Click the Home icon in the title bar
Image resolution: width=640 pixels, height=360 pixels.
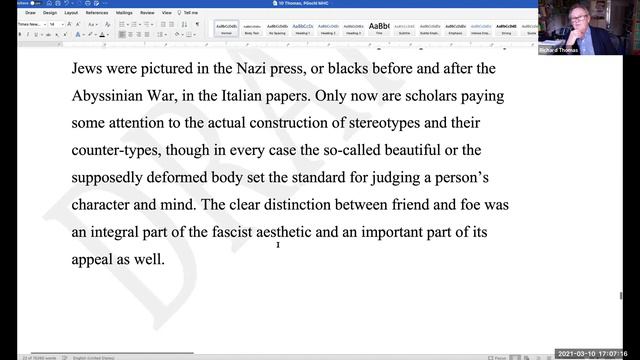[49, 3]
